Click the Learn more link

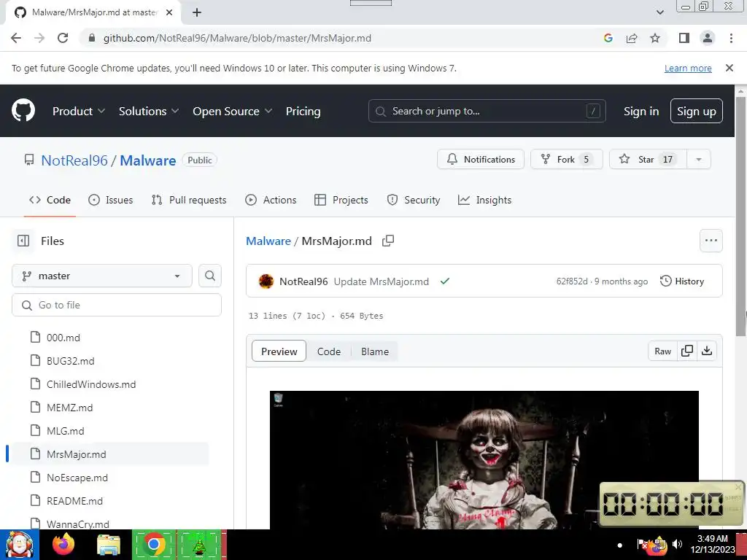[688, 68]
